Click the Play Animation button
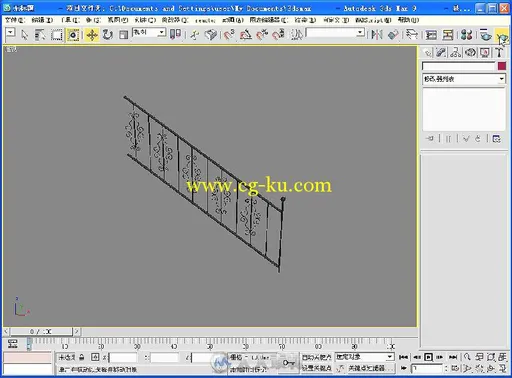512x378 pixels. coord(428,357)
